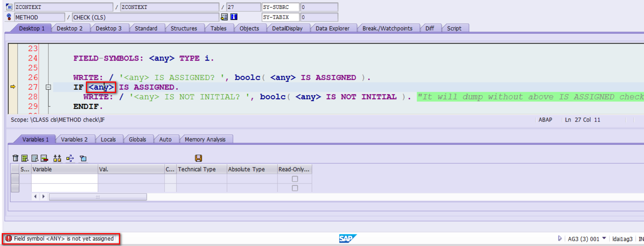Viewport: 644px width, 246px height.
Task: Switch to the Desktop 3 tab
Action: tap(108, 28)
